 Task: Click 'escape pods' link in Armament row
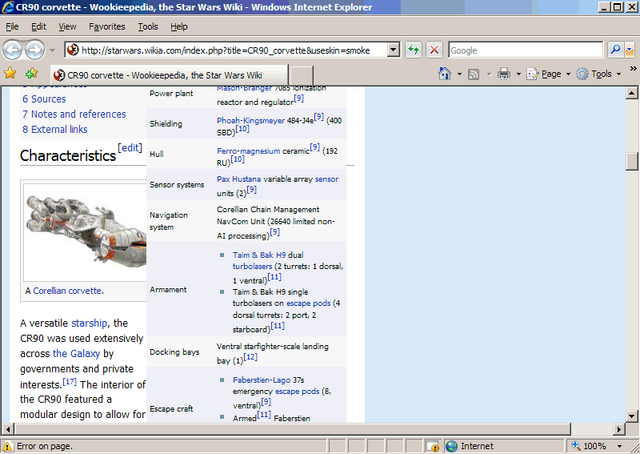[x=308, y=303]
